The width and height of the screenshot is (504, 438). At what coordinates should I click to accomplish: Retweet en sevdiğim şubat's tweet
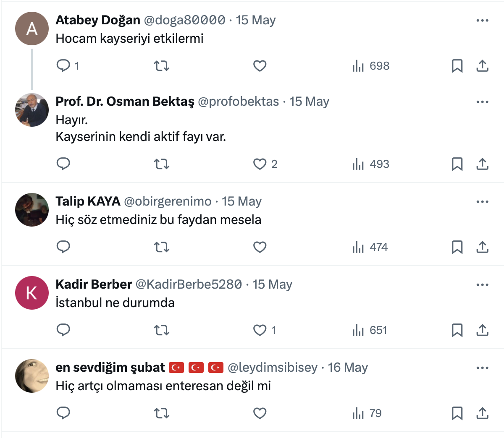pos(162,413)
